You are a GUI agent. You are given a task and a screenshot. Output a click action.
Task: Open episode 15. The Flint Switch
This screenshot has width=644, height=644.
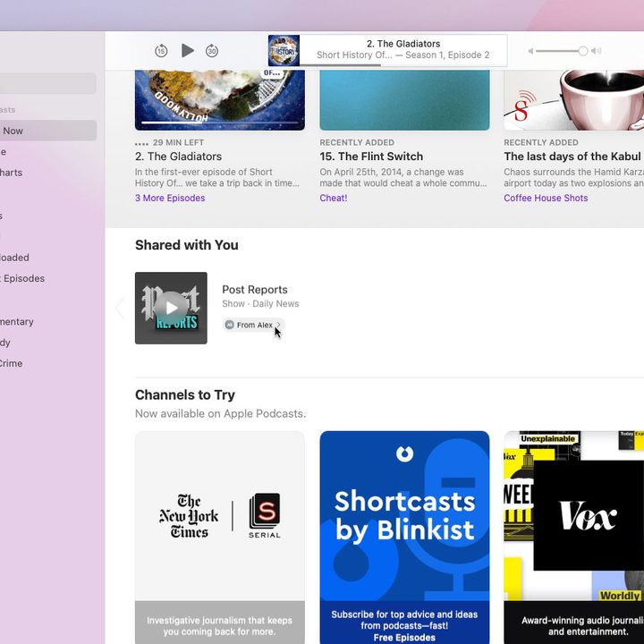(x=371, y=157)
